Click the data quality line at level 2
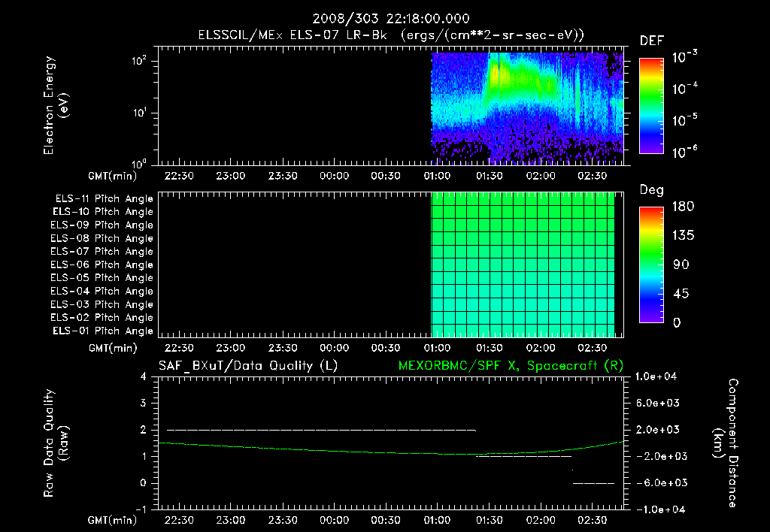 [322, 431]
